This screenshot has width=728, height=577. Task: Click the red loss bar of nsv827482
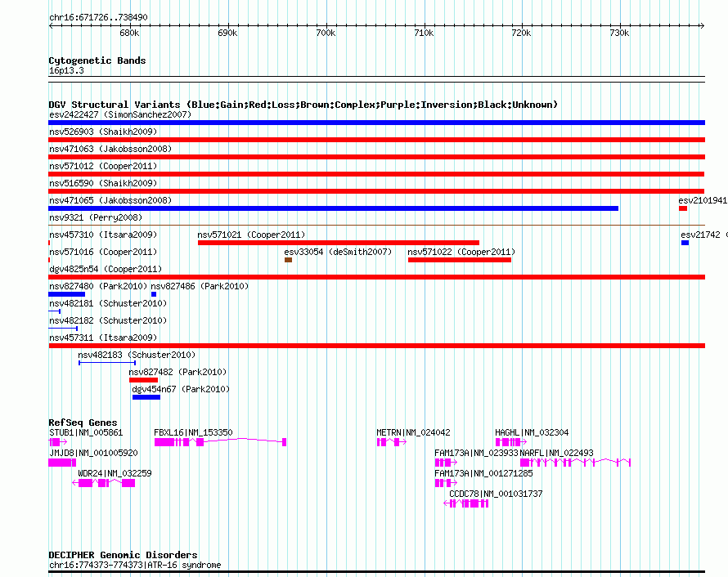[143, 380]
